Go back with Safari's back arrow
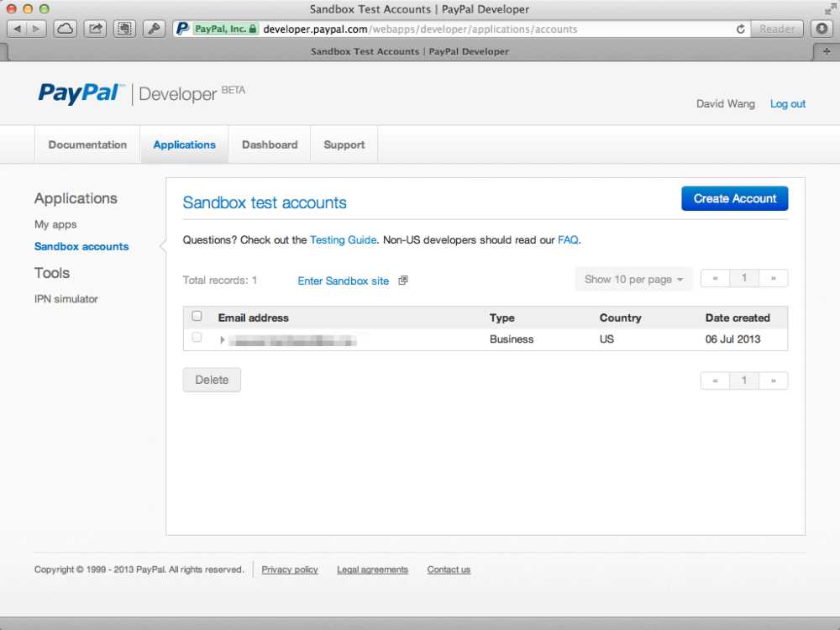Image resolution: width=840 pixels, height=630 pixels. pyautogui.click(x=17, y=29)
